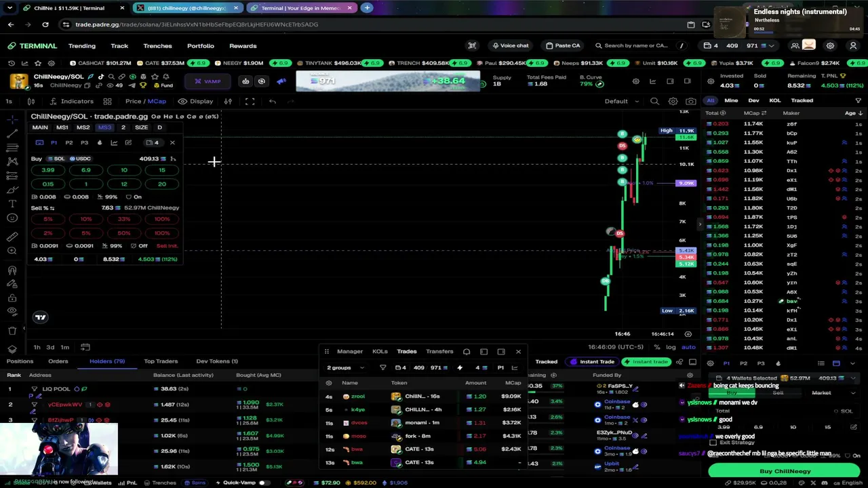The image size is (868, 488).
Task: Click the megaphone announcement icon
Action: (281, 81)
